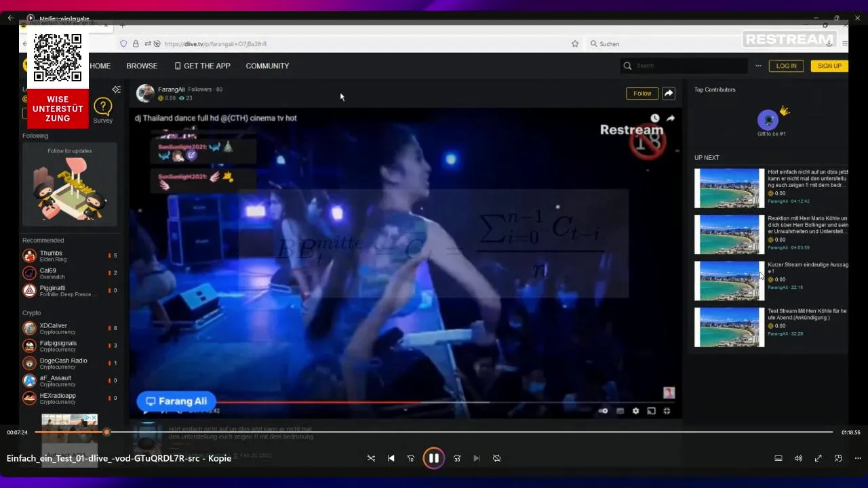Pause playback in the media player
Viewport: 868px width, 488px height.
[433, 458]
